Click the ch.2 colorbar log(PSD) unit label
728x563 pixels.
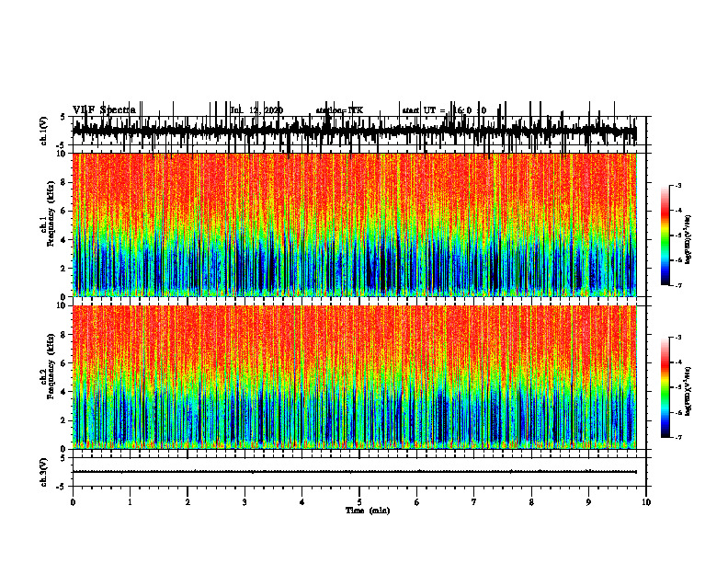pos(688,392)
